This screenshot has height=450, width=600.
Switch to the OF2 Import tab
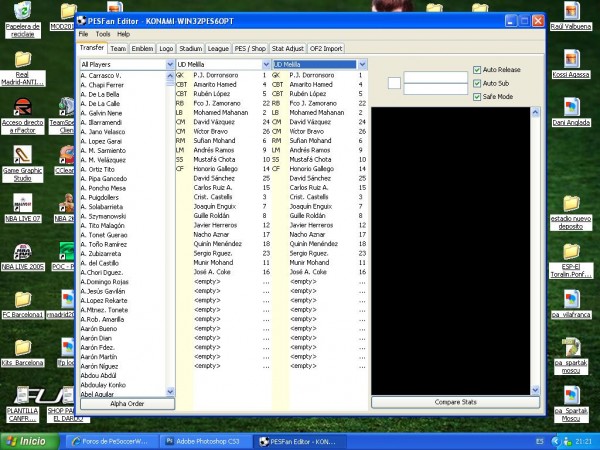pyautogui.click(x=326, y=49)
